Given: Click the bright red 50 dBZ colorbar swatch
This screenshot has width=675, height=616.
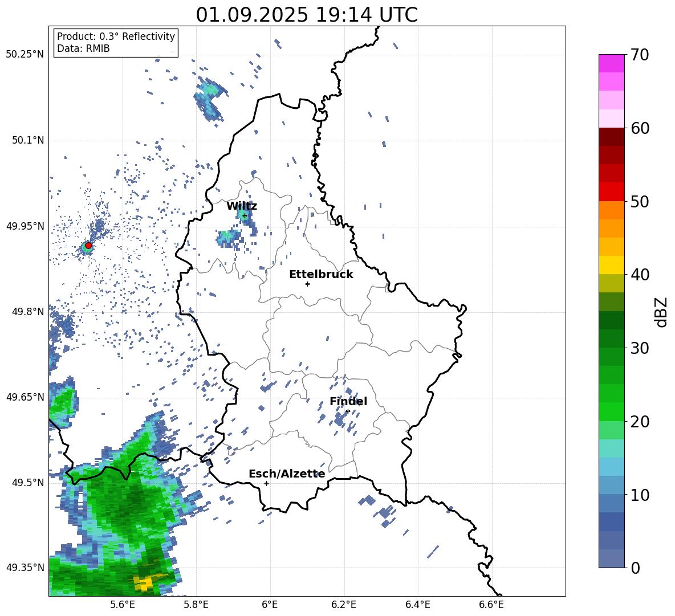Looking at the screenshot, I should pos(612,192).
